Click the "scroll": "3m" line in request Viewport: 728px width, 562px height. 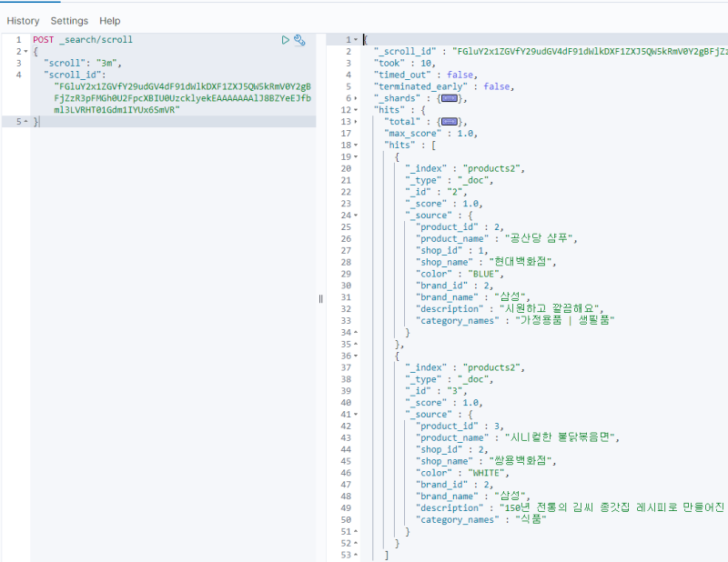83,64
